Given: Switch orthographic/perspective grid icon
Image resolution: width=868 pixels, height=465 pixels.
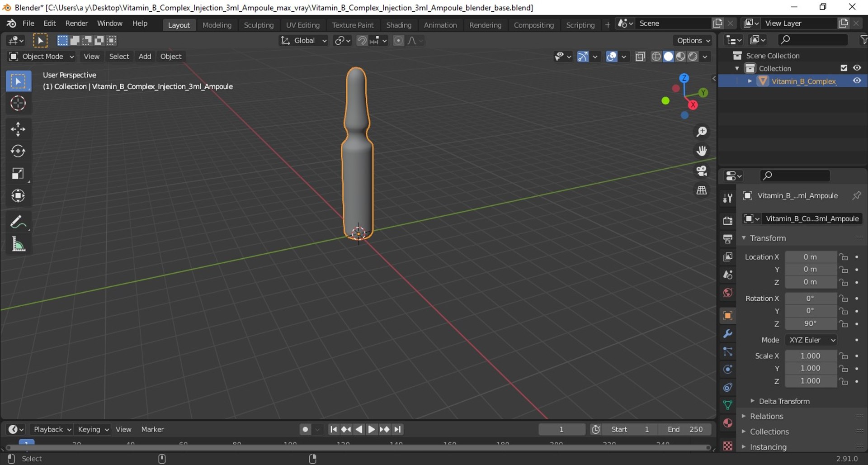Looking at the screenshot, I should click(702, 190).
